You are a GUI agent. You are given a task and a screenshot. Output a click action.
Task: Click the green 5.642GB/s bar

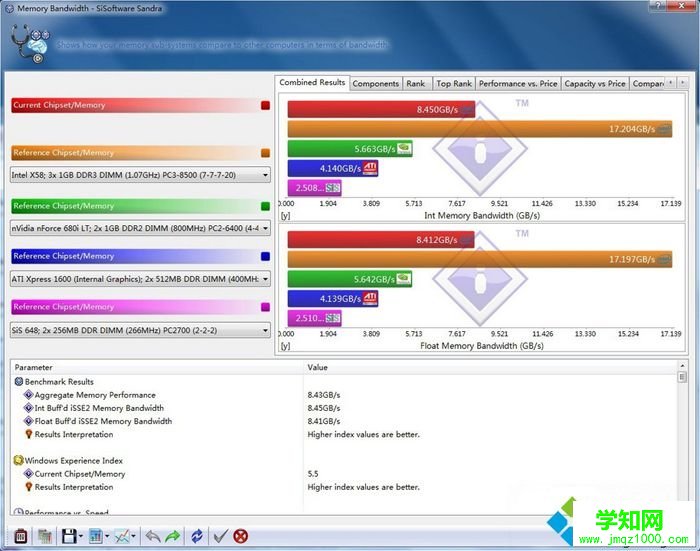[x=350, y=279]
